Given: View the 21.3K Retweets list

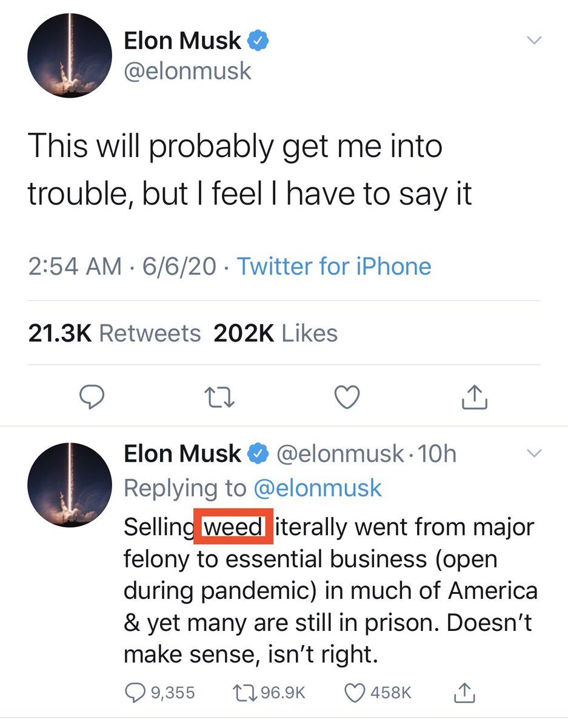Looking at the screenshot, I should (115, 333).
